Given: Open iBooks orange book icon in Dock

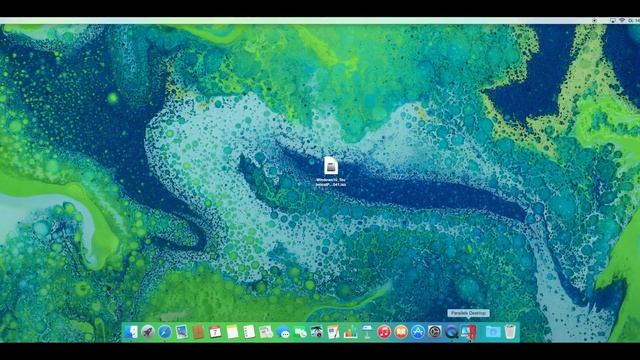Looking at the screenshot, I should 401,332.
